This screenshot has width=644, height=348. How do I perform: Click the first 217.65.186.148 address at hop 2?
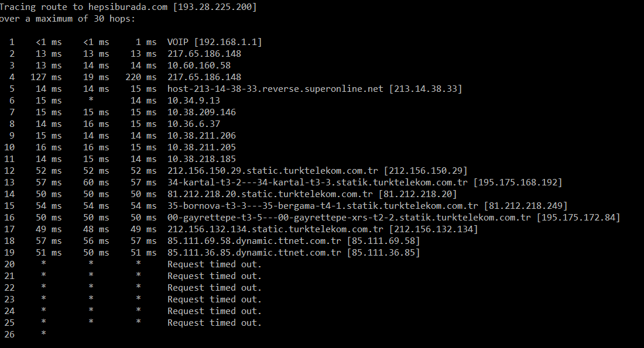[x=204, y=54]
